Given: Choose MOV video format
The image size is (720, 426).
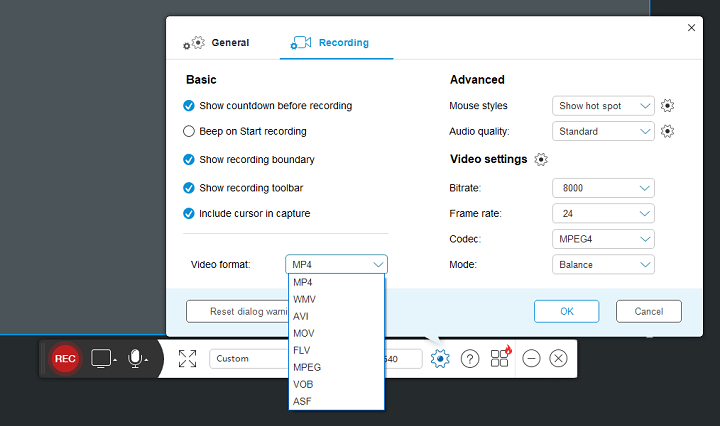Looking at the screenshot, I should point(336,333).
